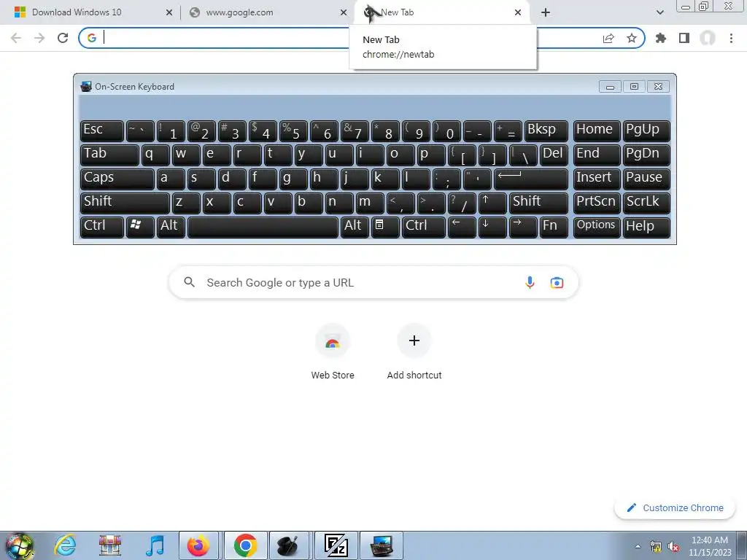Click Customize Chrome button
747x560 pixels.
point(676,507)
